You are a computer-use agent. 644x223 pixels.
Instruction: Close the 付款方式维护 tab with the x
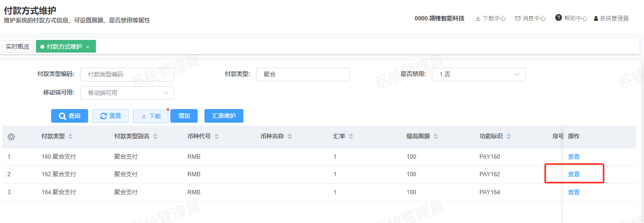tap(88, 47)
